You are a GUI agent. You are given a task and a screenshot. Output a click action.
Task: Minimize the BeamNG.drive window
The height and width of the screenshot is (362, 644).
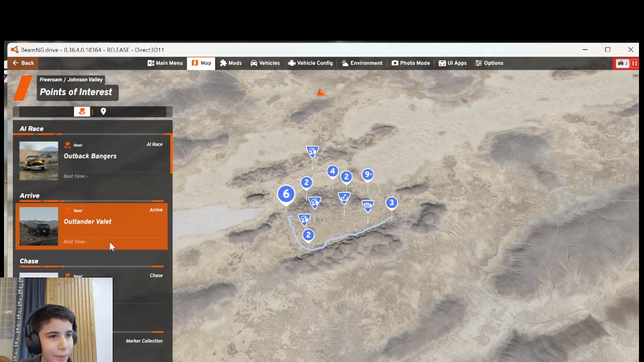tap(585, 50)
